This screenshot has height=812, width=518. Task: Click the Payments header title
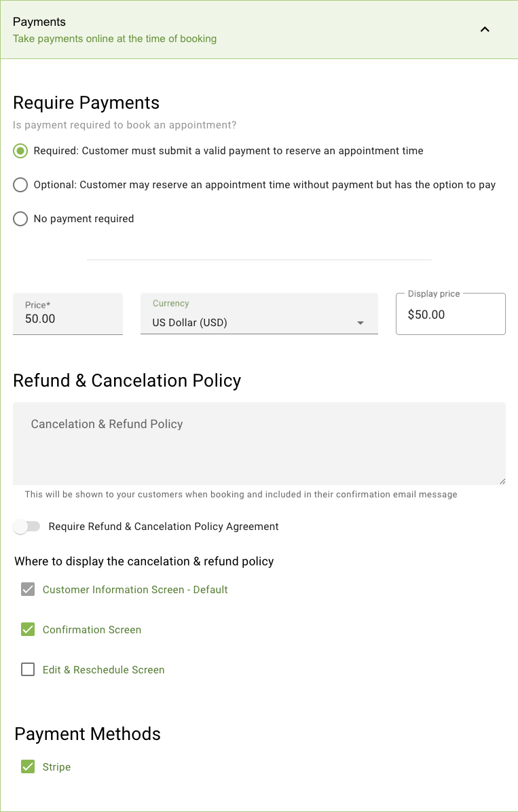(x=39, y=22)
